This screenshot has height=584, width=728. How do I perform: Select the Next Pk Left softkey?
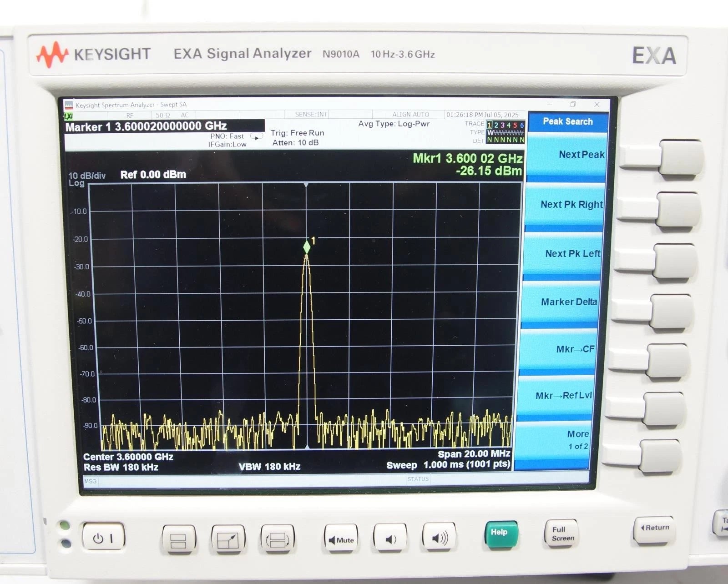(x=563, y=254)
